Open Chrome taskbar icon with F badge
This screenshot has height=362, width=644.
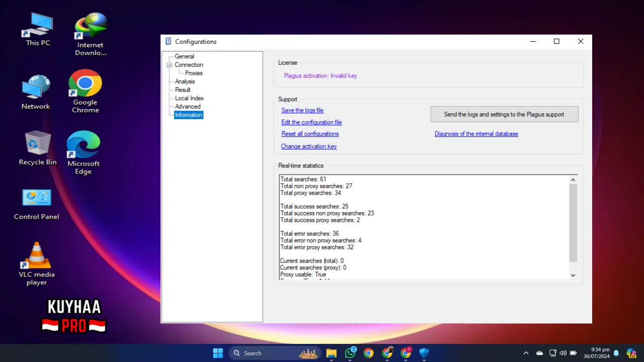[406, 353]
